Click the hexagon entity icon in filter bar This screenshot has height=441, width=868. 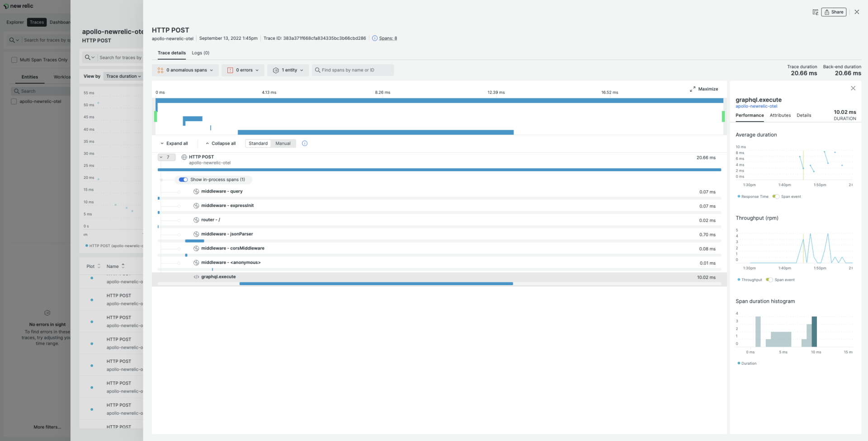pyautogui.click(x=276, y=70)
